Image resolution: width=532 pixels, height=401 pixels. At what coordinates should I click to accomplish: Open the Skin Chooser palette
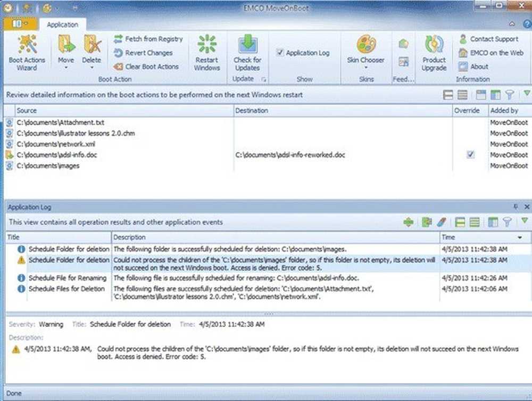click(x=366, y=45)
